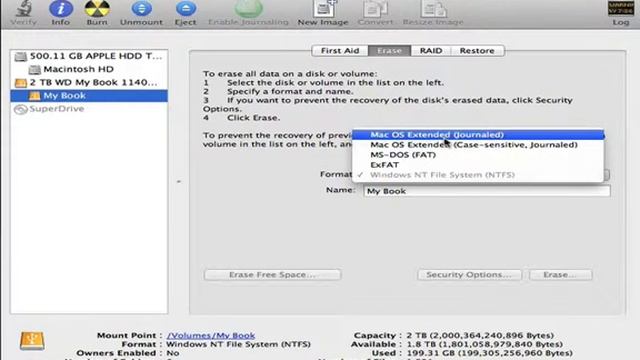640x360 pixels.
Task: Click Used 199.31 GB value text
Action: 489,353
